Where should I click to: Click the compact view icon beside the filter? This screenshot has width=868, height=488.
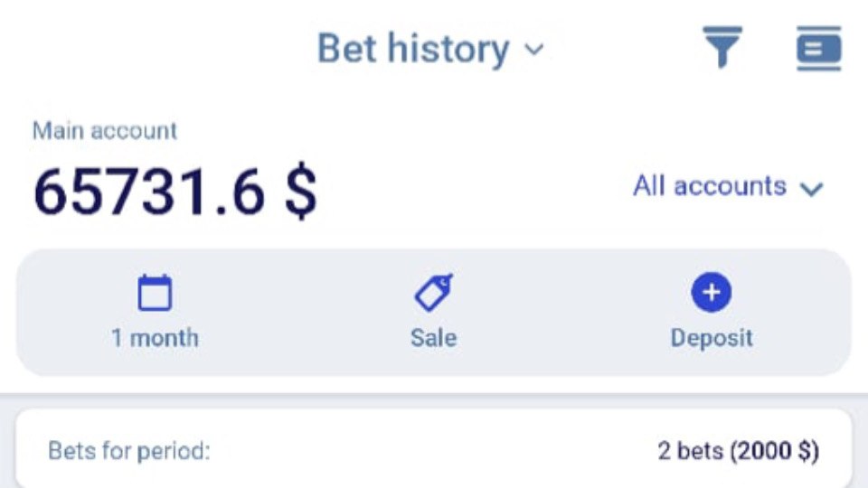point(819,48)
